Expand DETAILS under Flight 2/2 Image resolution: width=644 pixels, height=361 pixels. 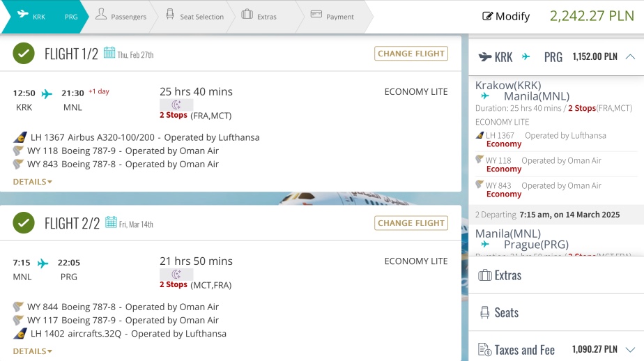(x=33, y=351)
